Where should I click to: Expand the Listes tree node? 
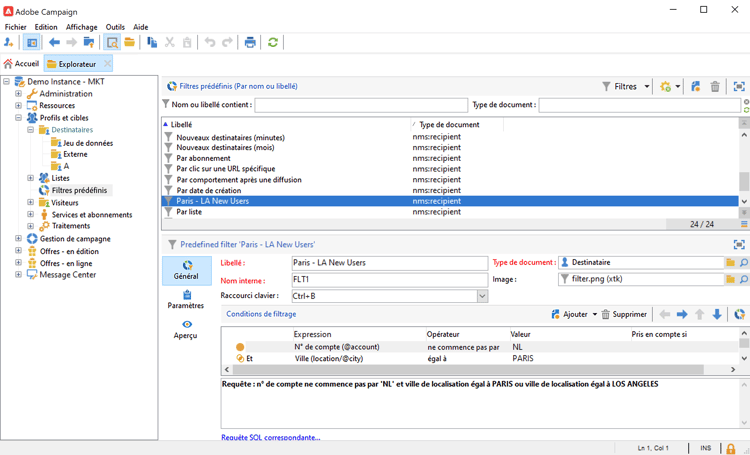point(31,178)
